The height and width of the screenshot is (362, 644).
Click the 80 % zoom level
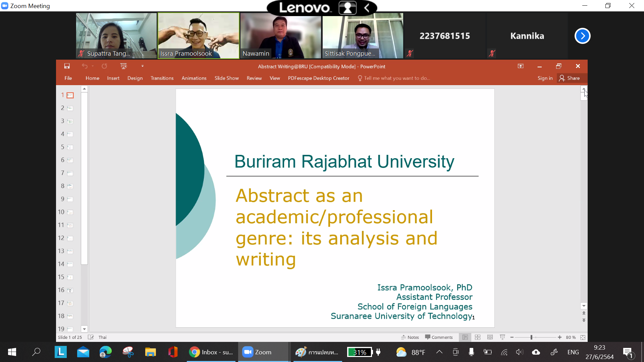pos(571,337)
